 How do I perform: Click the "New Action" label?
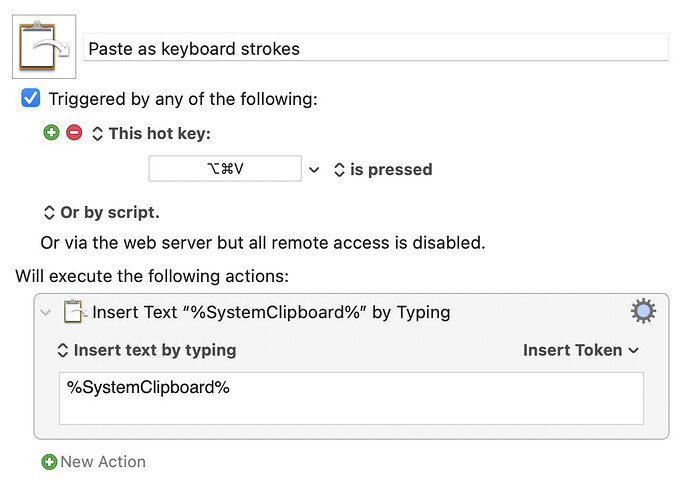[102, 462]
